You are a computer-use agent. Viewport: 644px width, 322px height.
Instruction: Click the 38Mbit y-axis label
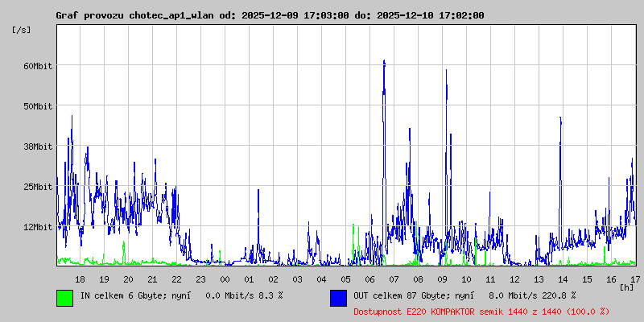[x=37, y=147]
